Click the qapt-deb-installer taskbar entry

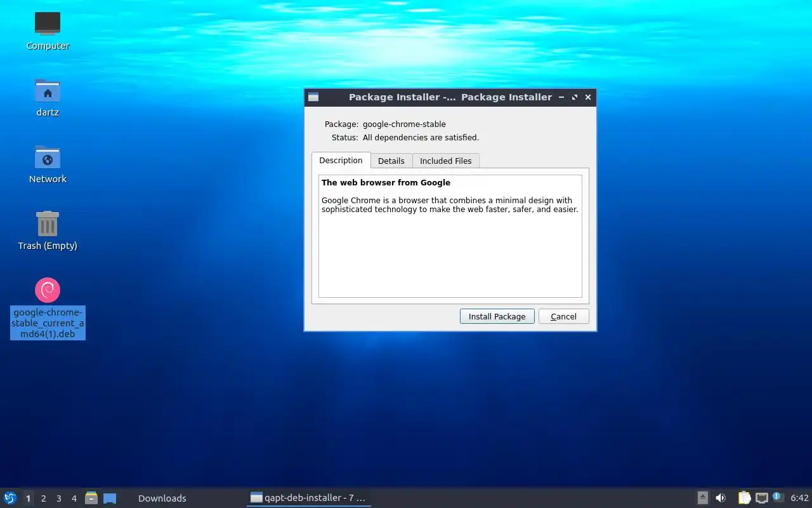click(309, 498)
